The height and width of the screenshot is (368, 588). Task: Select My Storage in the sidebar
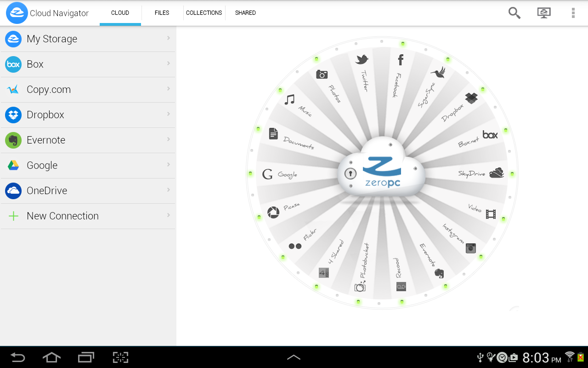[x=88, y=39]
